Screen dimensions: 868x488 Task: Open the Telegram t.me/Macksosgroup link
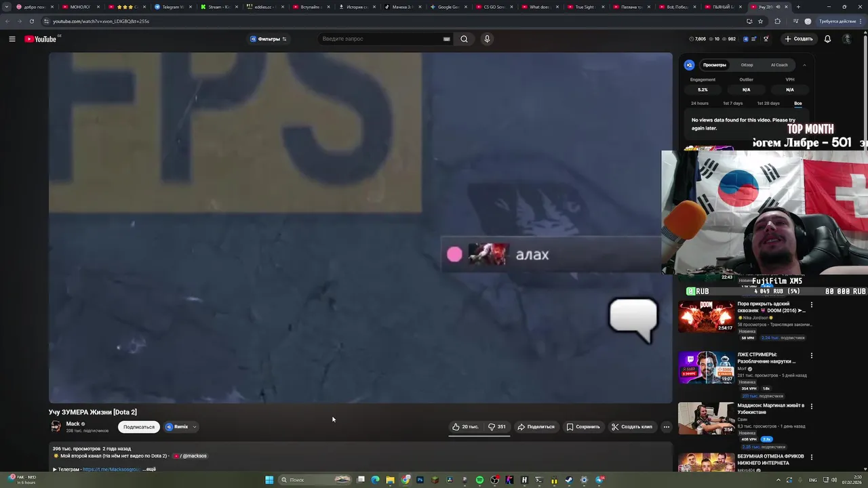[111, 469]
